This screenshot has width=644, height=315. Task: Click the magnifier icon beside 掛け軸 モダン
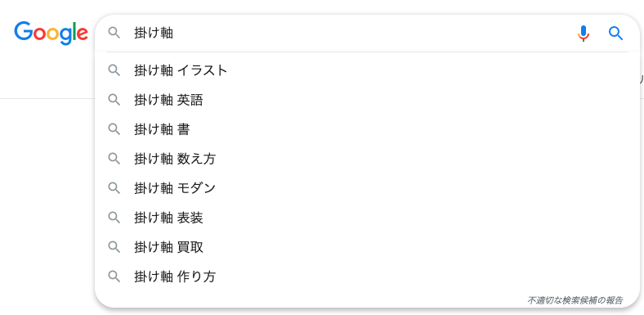tap(114, 188)
